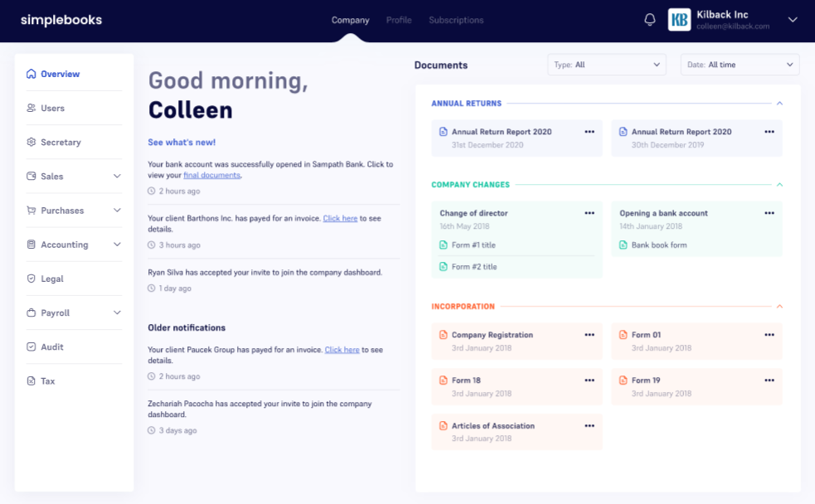Click the Company Registration document icon
This screenshot has width=815, height=504.
[444, 335]
